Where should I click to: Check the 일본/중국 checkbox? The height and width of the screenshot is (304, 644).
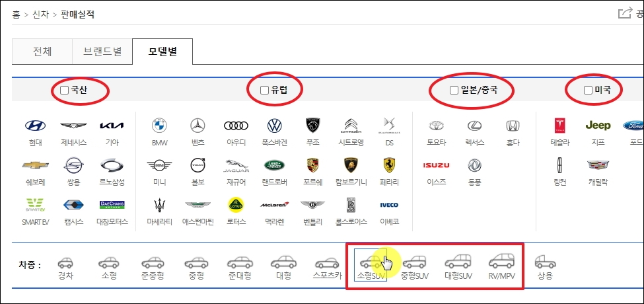click(454, 90)
